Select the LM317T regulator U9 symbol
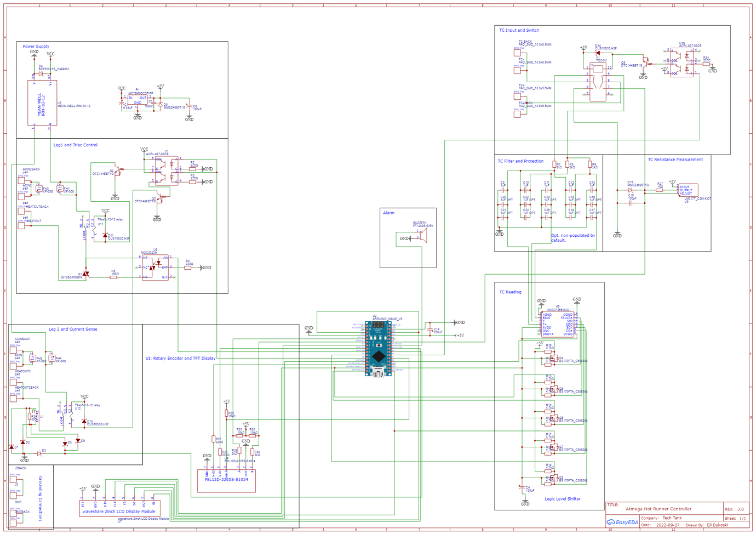The image size is (756, 534). pos(689,189)
